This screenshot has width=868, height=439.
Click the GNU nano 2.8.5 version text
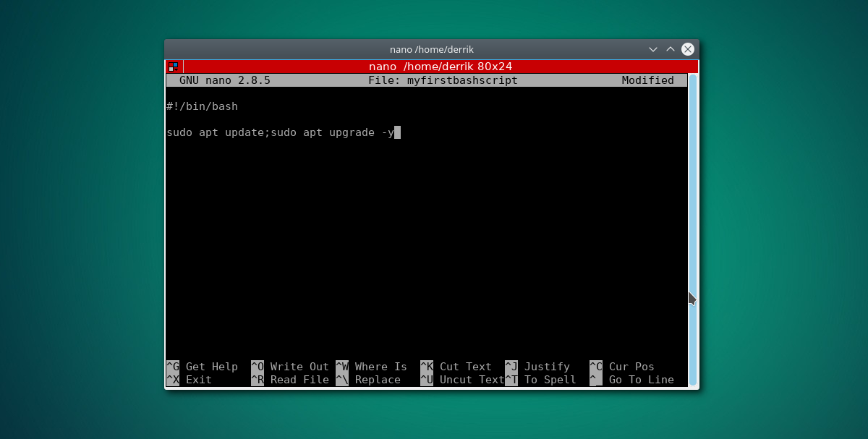click(225, 80)
